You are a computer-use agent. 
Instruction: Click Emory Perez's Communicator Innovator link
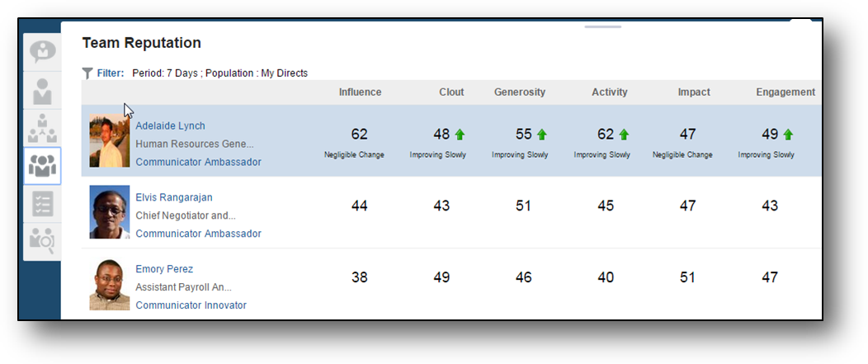click(x=191, y=305)
